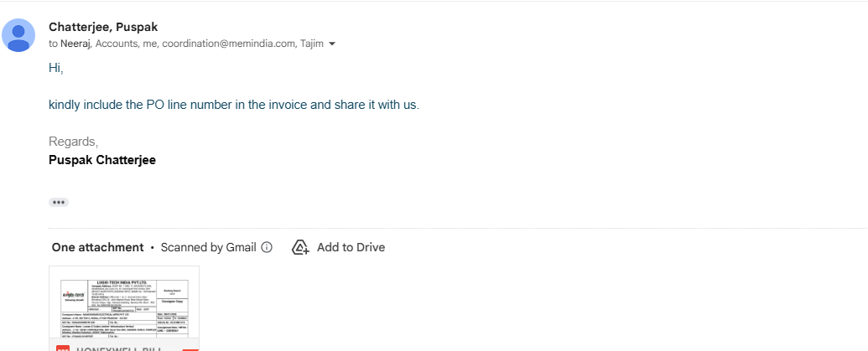Viewport: 868px width, 351px height.
Task: Expand recipient details dropdown arrow
Action: (x=332, y=44)
